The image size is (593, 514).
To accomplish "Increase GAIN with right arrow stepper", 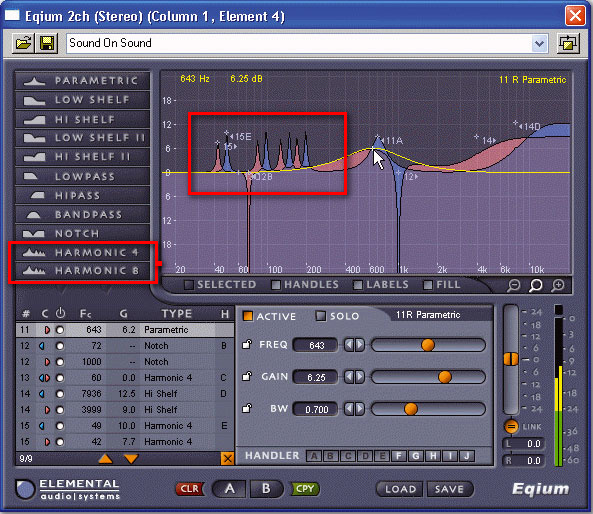I will pyautogui.click(x=360, y=377).
